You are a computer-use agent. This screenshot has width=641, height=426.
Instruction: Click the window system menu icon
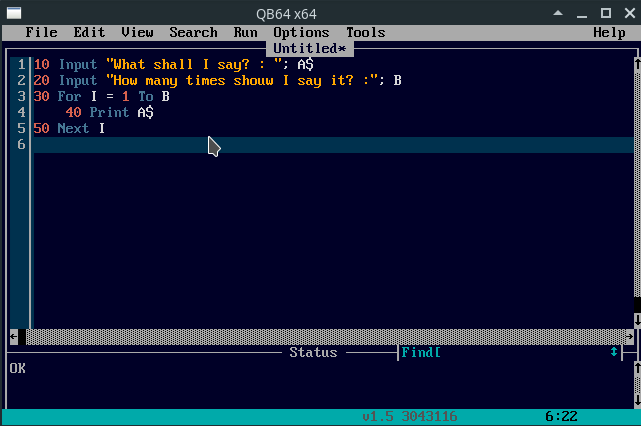coord(14,13)
